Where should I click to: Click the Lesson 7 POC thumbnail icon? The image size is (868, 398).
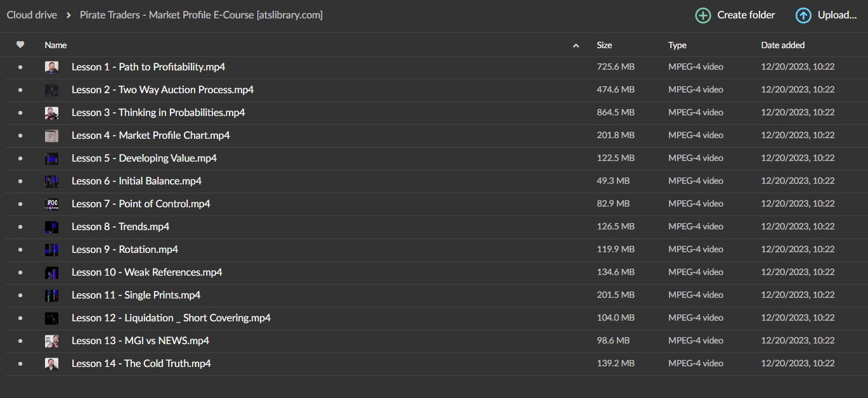tap(51, 204)
